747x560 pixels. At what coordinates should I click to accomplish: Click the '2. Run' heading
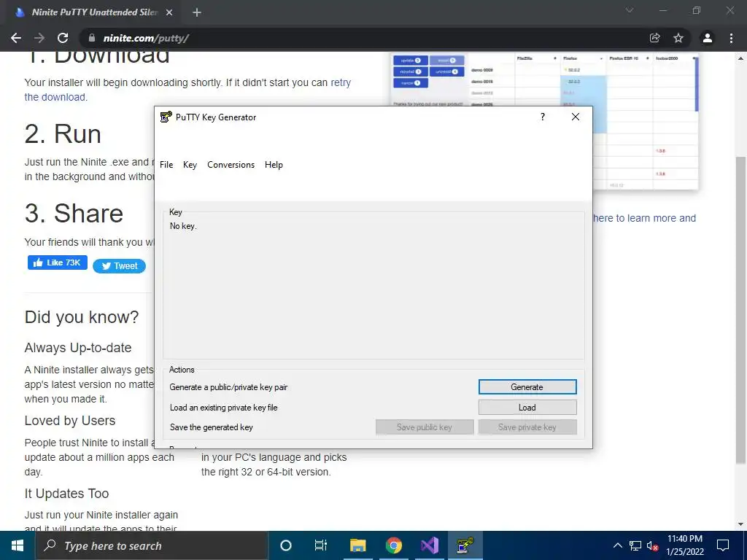click(63, 134)
